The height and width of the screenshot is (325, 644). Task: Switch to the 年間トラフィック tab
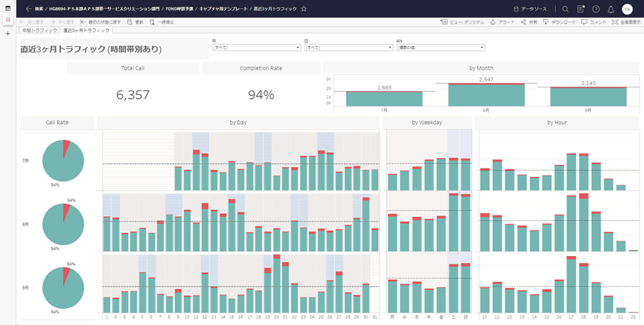point(40,31)
